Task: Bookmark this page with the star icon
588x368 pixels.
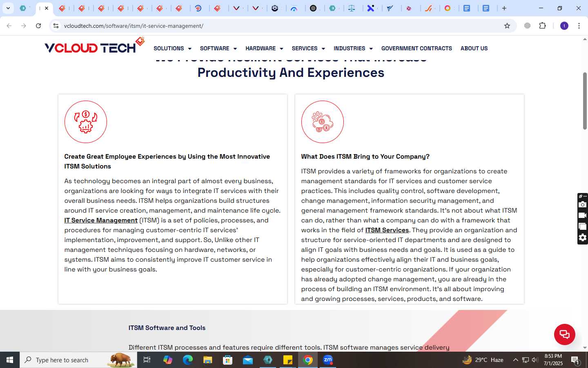Action: click(x=507, y=26)
